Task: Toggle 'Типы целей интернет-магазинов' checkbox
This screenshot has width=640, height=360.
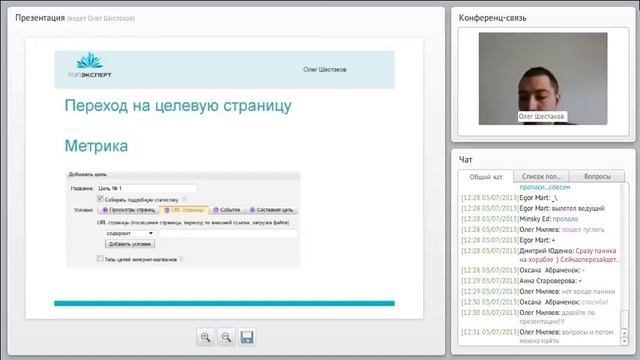Action: (100, 258)
